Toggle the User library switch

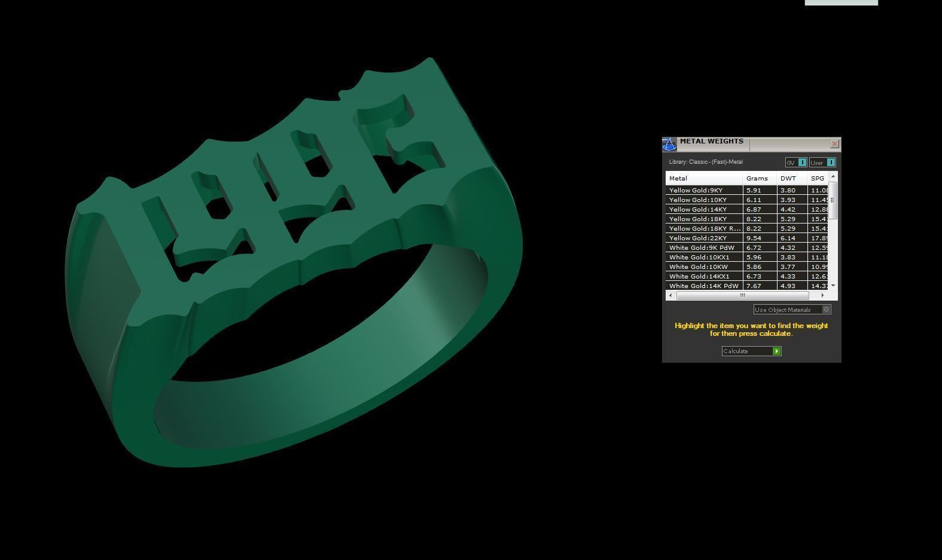(822, 163)
